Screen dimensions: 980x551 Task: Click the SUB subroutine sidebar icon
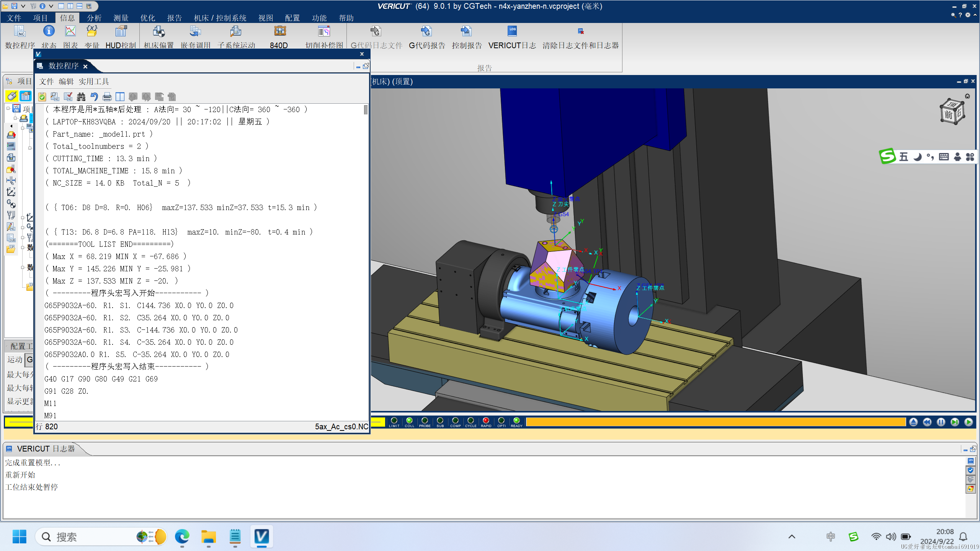point(11,238)
